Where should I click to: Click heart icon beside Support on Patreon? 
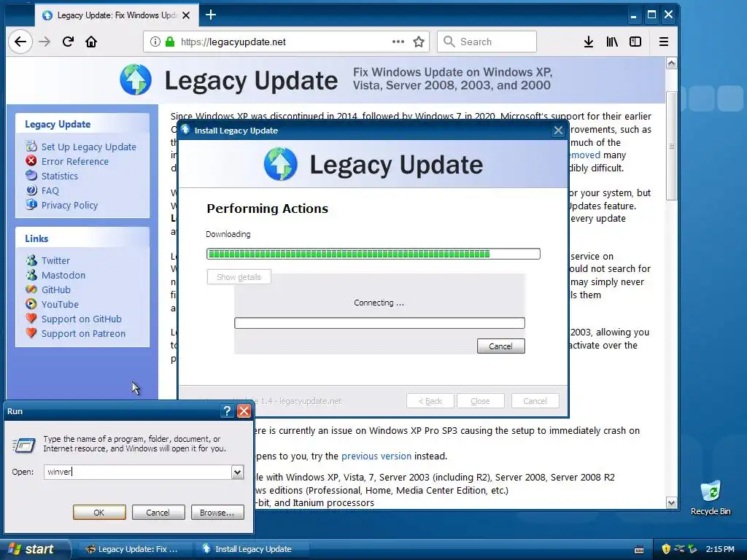pos(31,332)
